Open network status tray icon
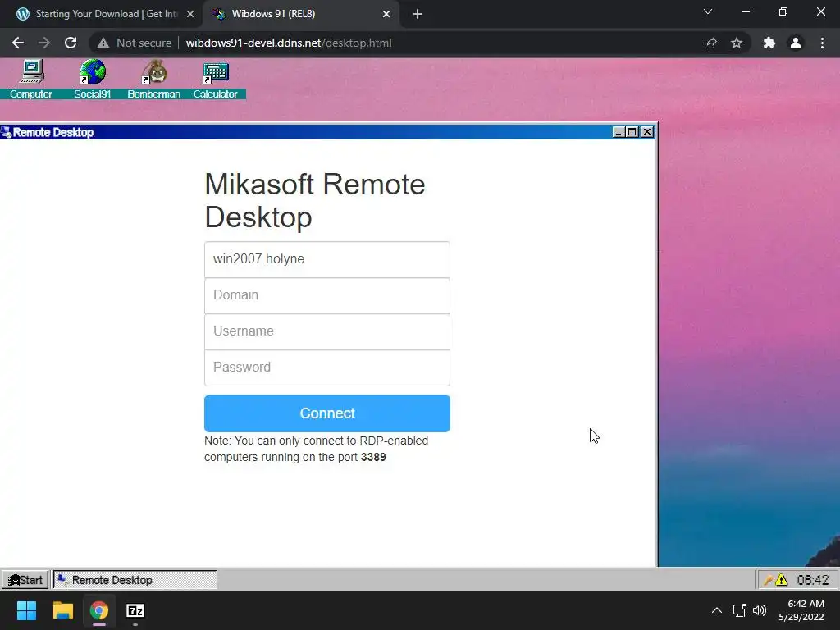The image size is (840, 630). click(740, 610)
